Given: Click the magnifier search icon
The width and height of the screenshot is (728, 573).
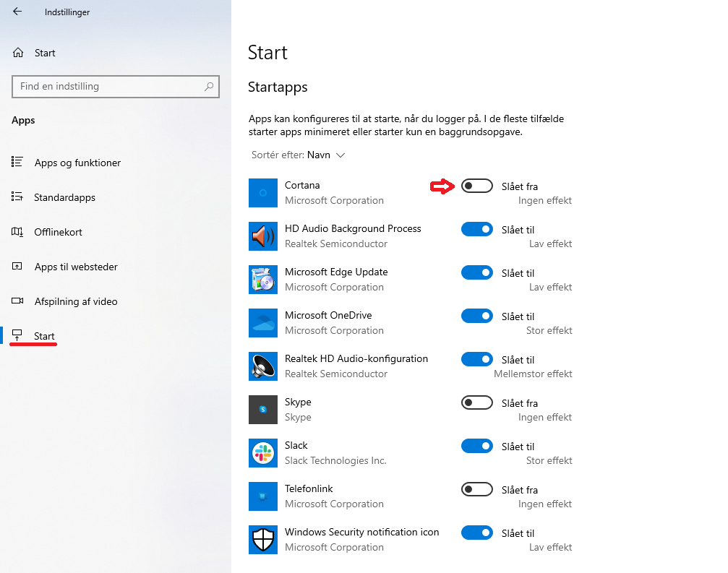Looking at the screenshot, I should point(209,86).
